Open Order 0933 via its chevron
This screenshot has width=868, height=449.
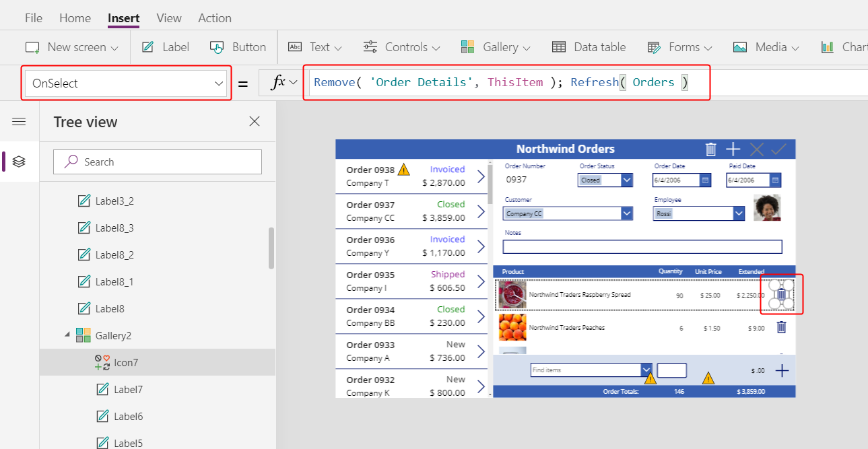tap(481, 351)
